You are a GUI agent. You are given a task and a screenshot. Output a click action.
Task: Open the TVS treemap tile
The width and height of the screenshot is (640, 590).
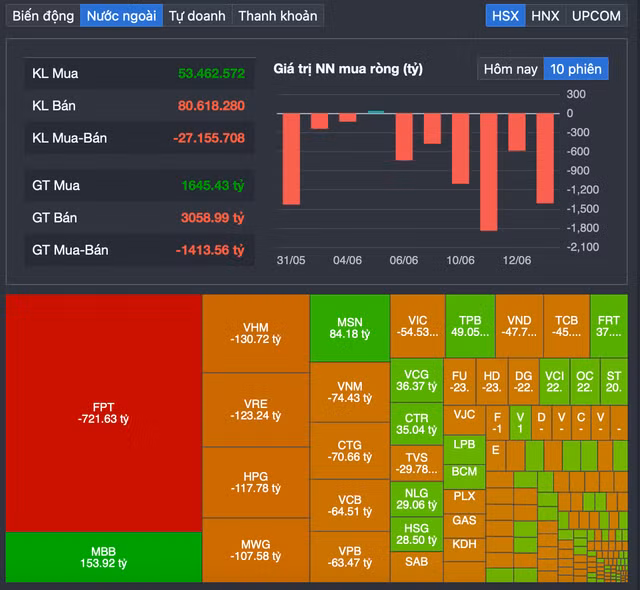click(x=417, y=463)
